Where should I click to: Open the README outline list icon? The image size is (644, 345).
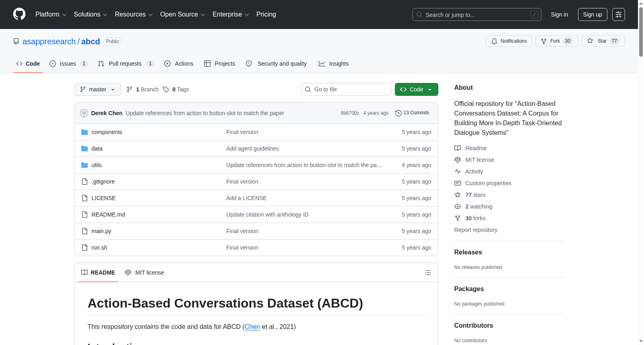click(x=428, y=273)
